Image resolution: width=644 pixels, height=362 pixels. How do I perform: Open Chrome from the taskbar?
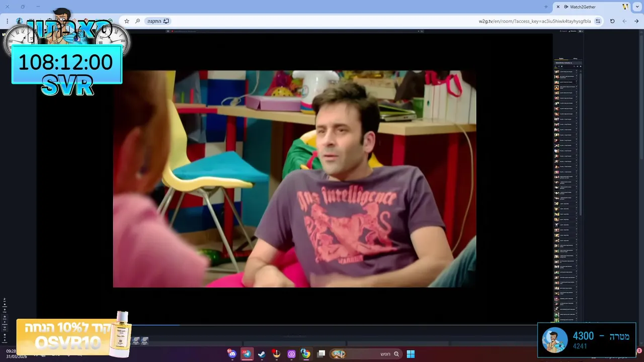tap(306, 354)
